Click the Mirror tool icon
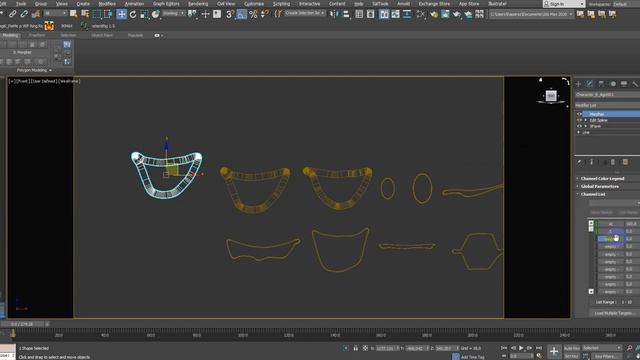Screen dimensions: 640x360 click(335, 14)
